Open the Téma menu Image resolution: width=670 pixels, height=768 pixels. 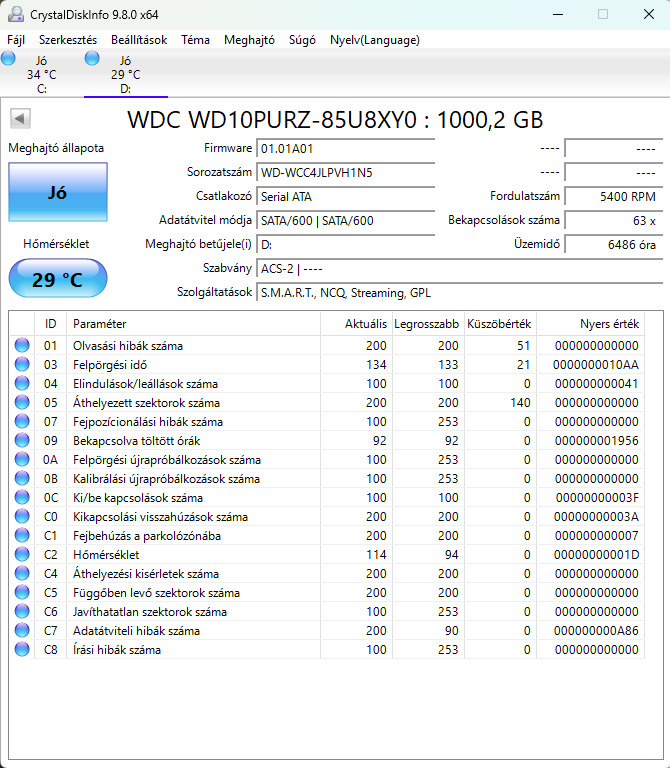click(x=195, y=40)
